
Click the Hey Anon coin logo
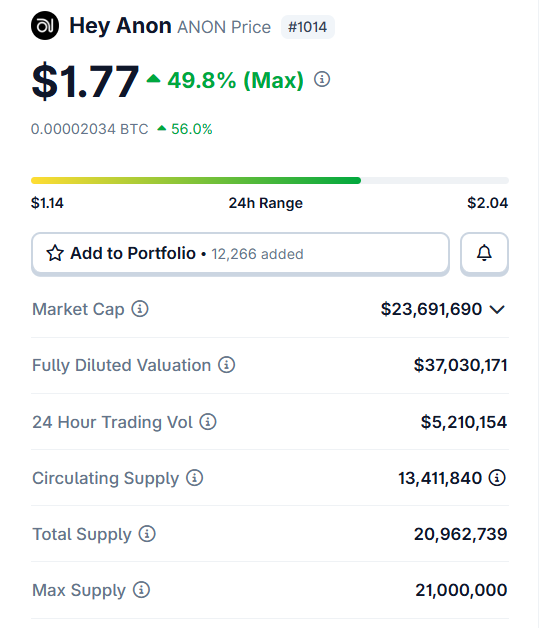[45, 26]
